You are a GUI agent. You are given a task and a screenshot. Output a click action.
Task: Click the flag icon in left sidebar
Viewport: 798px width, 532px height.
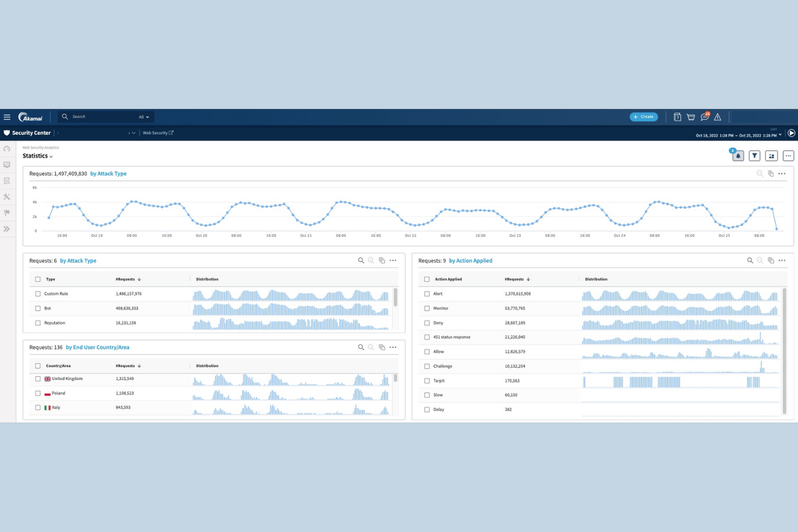click(x=7, y=212)
